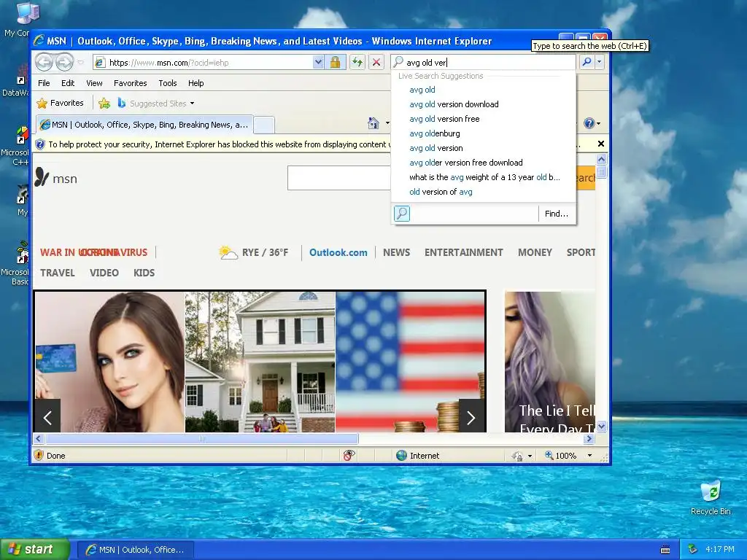
Task: Open the NEWS section link
Action: click(x=396, y=252)
